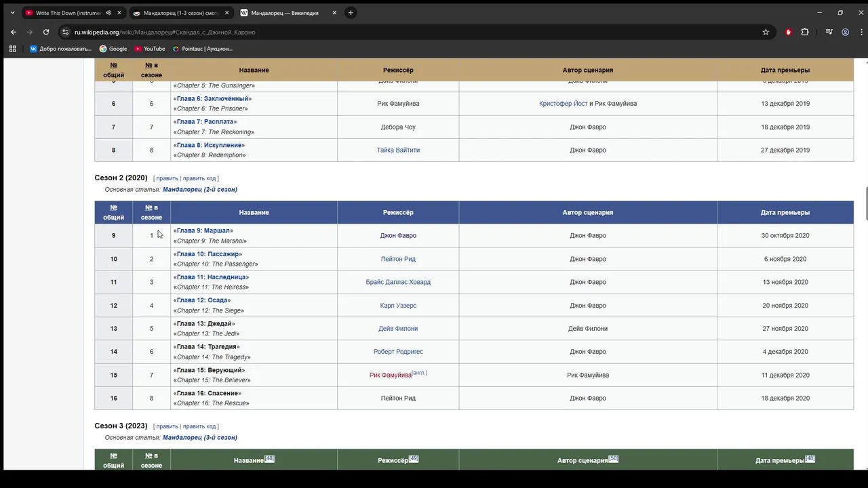Image resolution: width=868 pixels, height=488 pixels.
Task: Open footnote [48] beside Название header
Action: (x=269, y=459)
